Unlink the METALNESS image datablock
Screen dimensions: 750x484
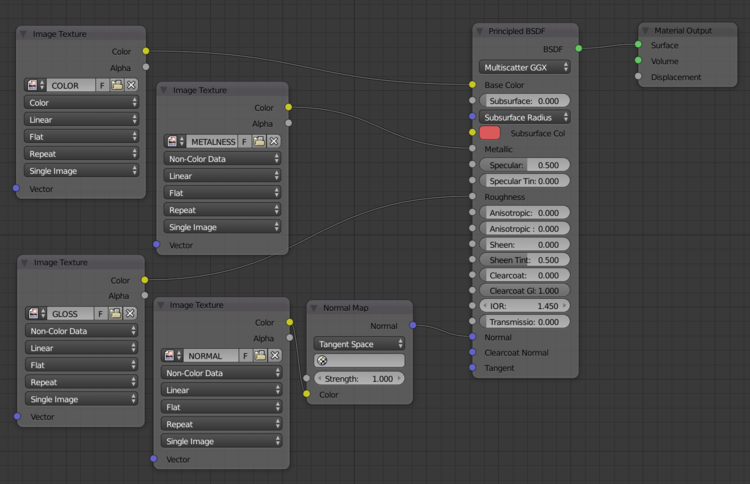273,142
